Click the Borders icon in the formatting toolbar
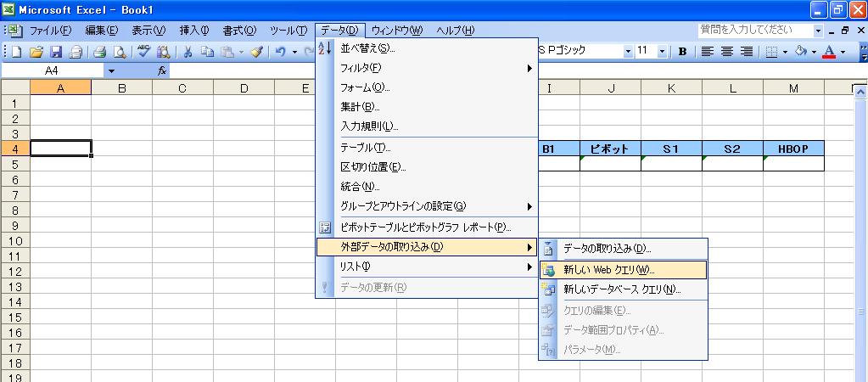 click(771, 52)
